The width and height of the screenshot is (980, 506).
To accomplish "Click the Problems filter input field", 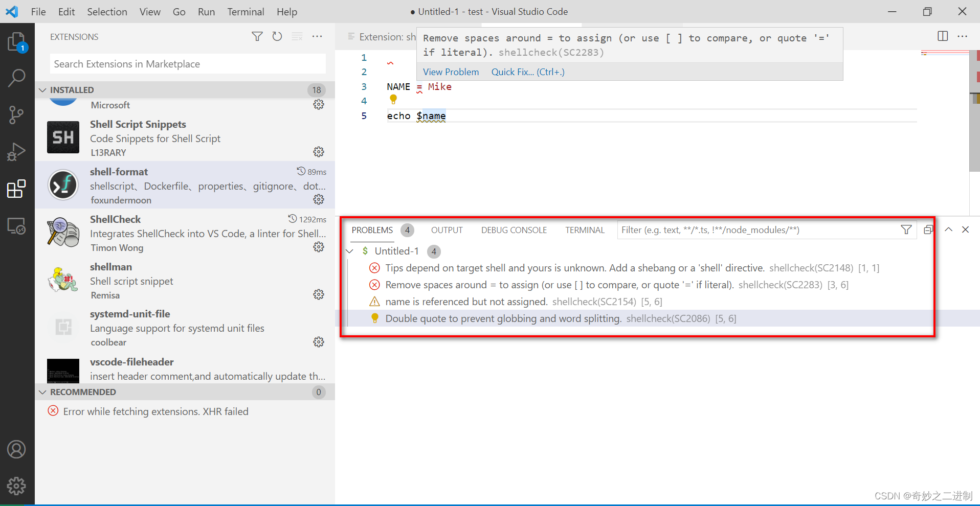I will point(742,229).
